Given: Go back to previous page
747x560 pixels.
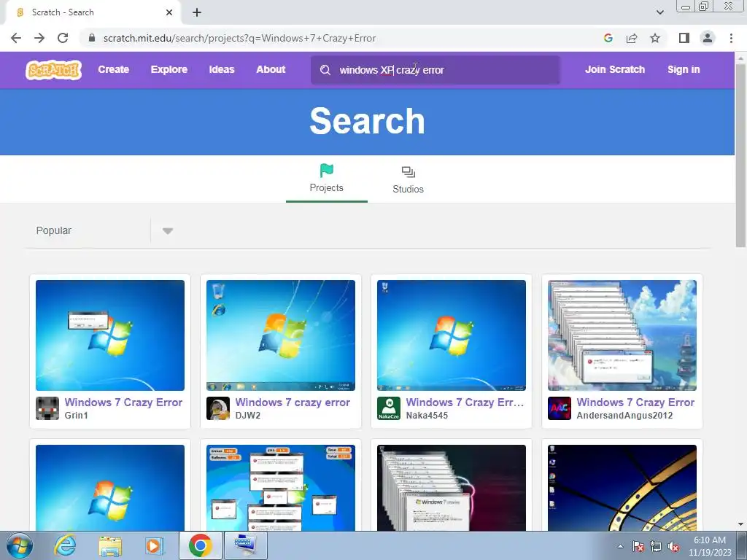Looking at the screenshot, I should pyautogui.click(x=16, y=38).
